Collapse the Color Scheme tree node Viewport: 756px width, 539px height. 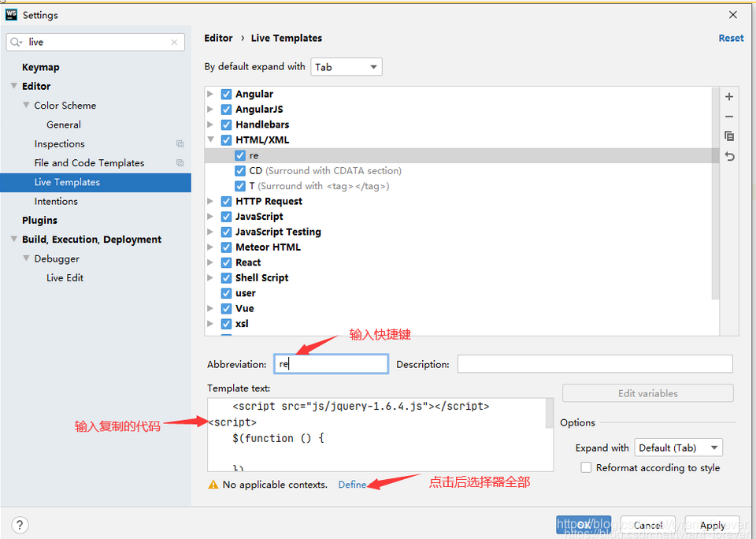(x=26, y=105)
